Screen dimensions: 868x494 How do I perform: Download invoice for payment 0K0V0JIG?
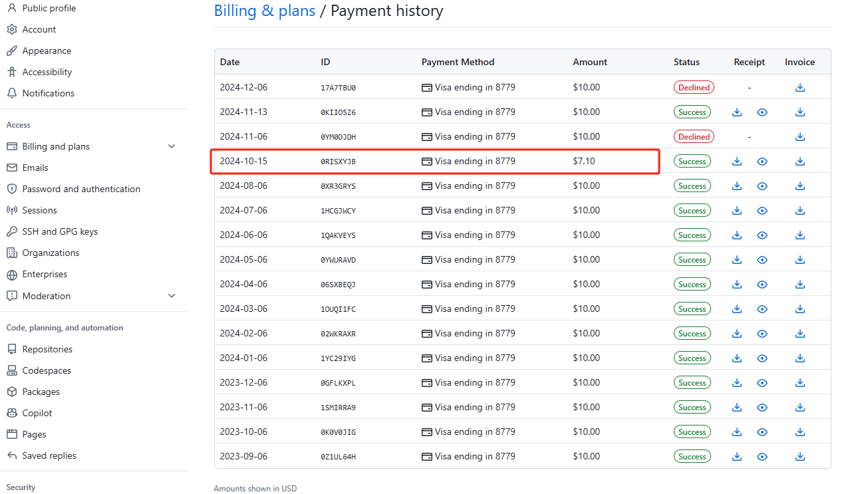coord(800,432)
